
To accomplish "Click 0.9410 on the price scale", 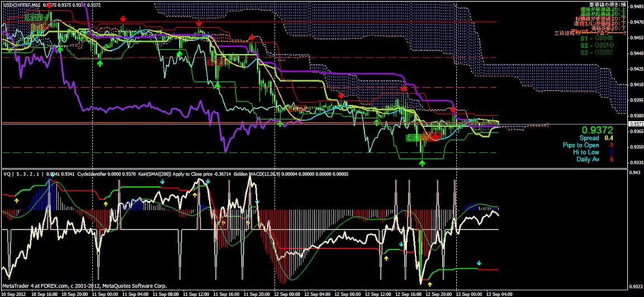I will click(x=636, y=84).
